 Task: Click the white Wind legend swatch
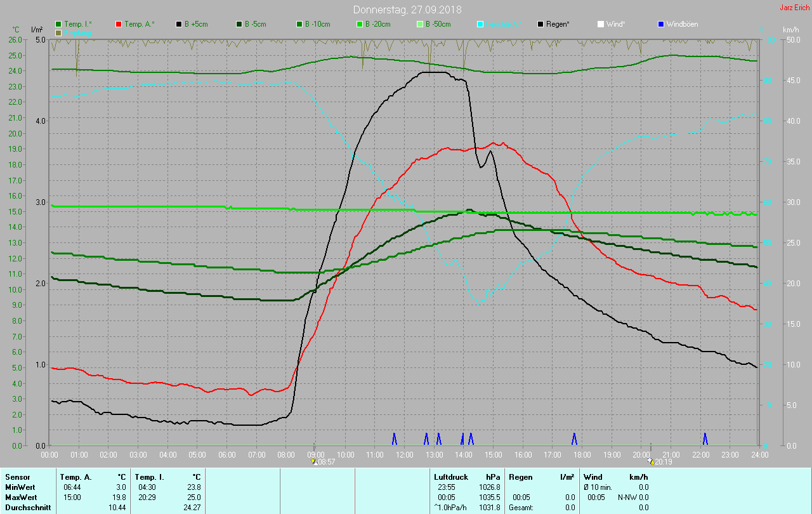pos(600,24)
